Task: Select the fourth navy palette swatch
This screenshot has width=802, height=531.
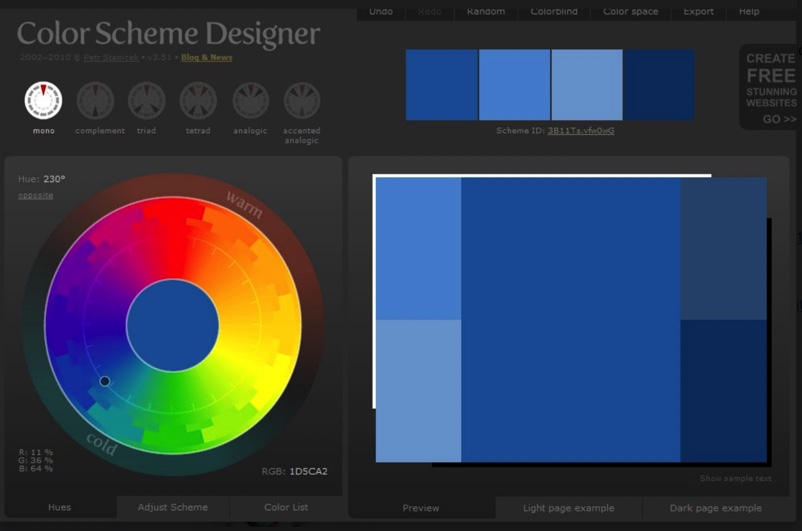Action: [659, 85]
